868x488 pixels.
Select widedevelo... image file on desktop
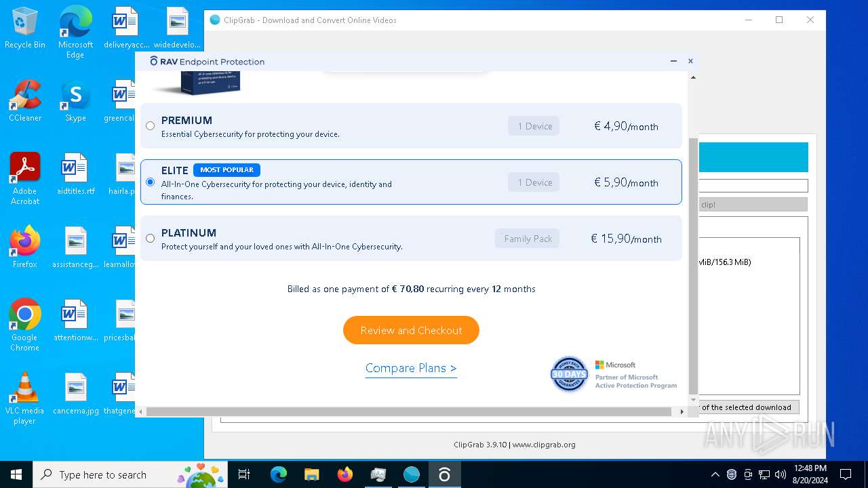177,27
